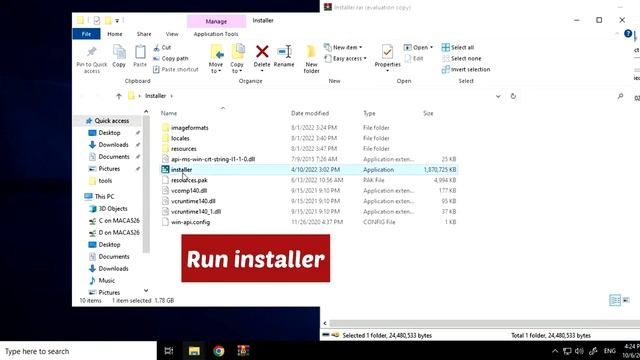Click Invert selection in ribbon

coord(466,69)
